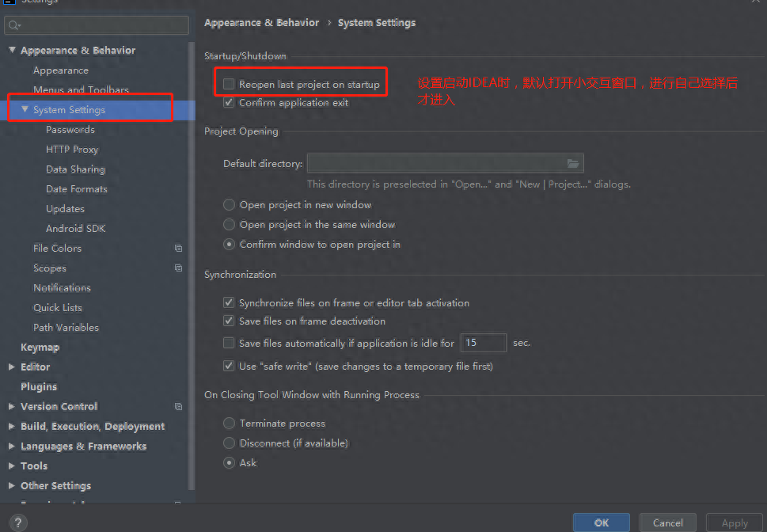
Task: Open Scopes settings page
Action: [49, 268]
